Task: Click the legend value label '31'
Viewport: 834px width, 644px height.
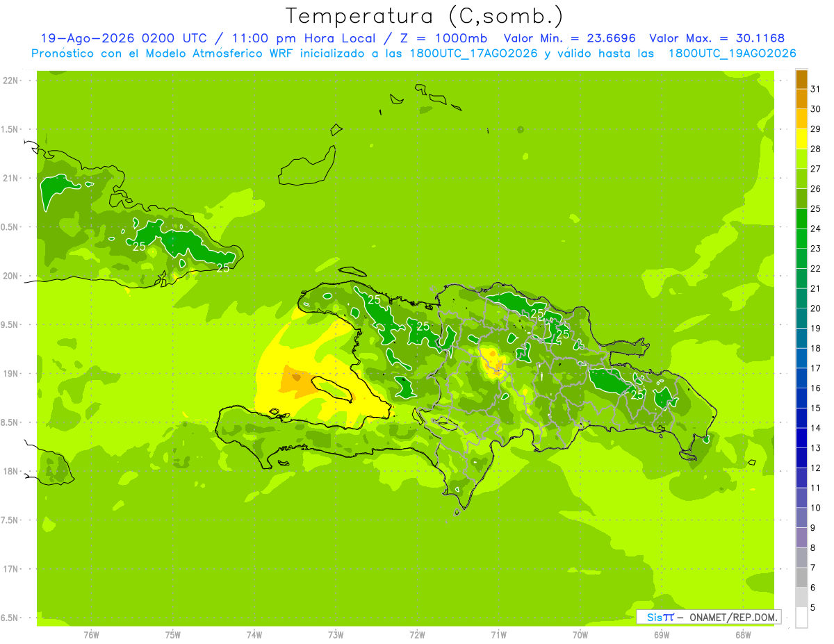Action: point(816,89)
